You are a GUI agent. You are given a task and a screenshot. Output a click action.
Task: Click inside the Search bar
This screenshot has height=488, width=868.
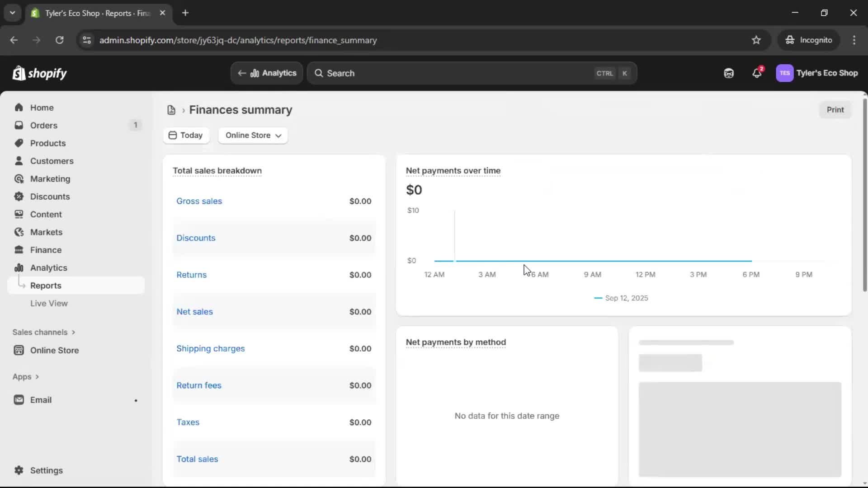452,73
